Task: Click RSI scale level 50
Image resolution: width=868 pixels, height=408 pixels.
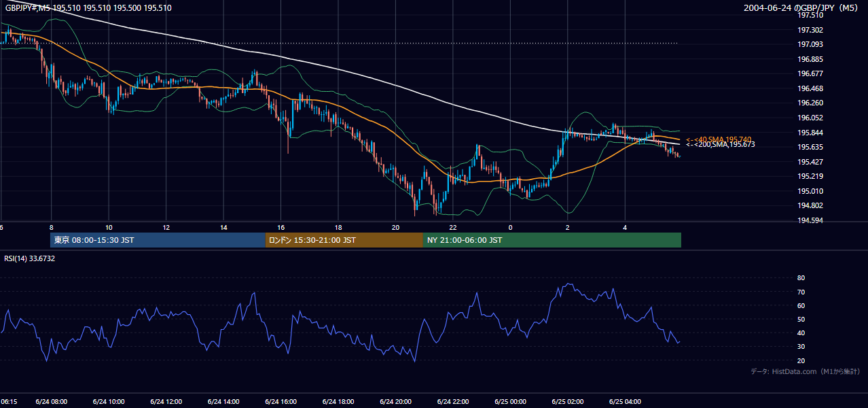Action: [x=801, y=319]
